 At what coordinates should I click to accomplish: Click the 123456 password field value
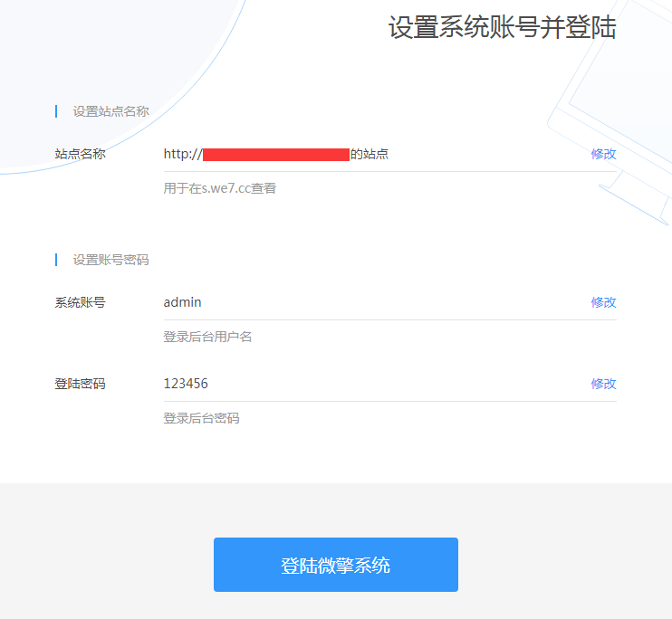tap(186, 384)
